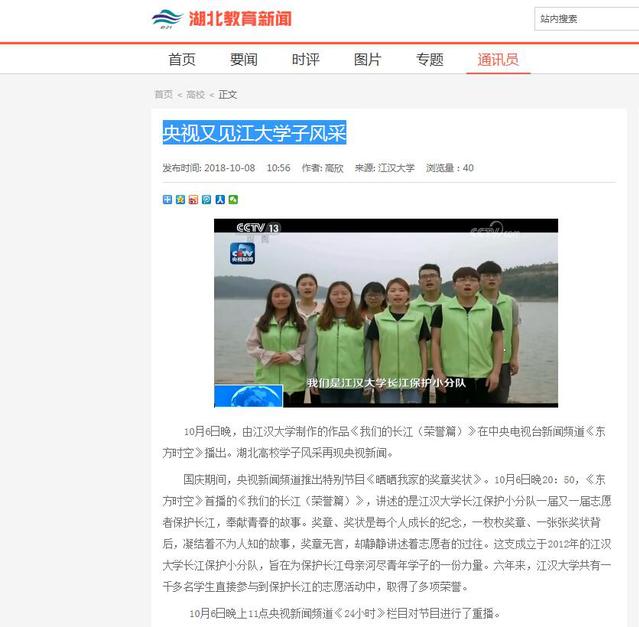
Task: Share the article to Tencent Weibo icon
Action: click(207, 200)
